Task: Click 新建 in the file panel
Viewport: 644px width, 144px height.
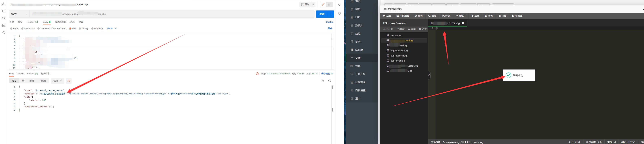Action: click(x=412, y=29)
